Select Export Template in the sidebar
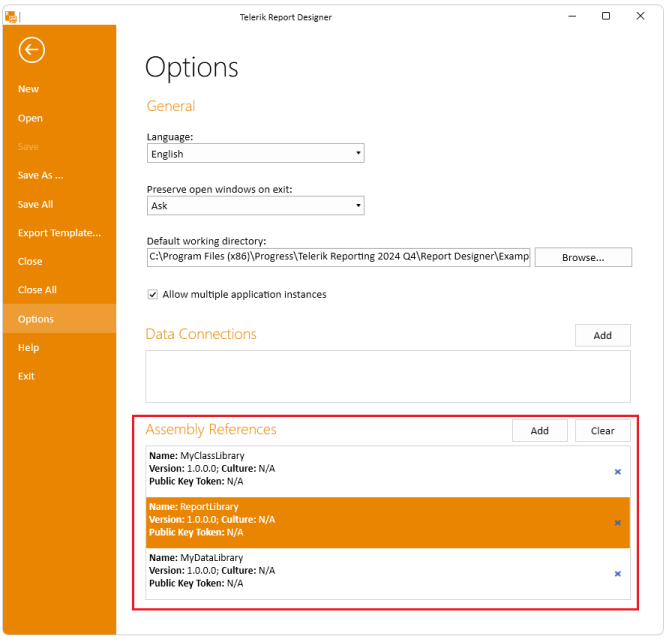Viewport: 670px width, 641px height. coord(59,233)
